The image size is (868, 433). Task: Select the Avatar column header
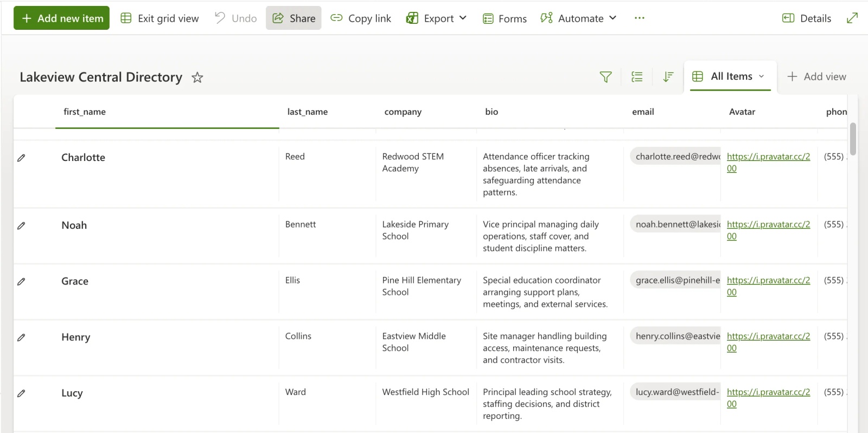point(769,112)
